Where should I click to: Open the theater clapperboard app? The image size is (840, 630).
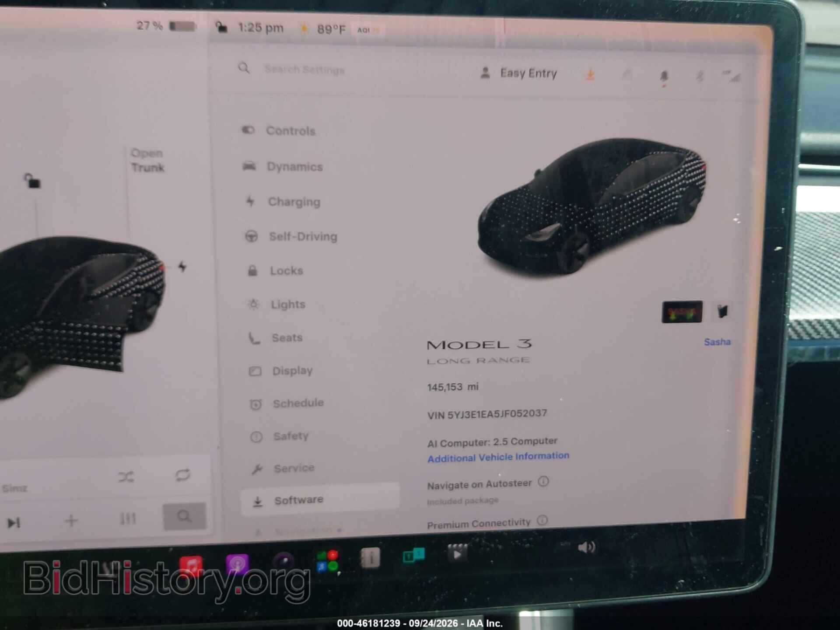click(x=457, y=553)
